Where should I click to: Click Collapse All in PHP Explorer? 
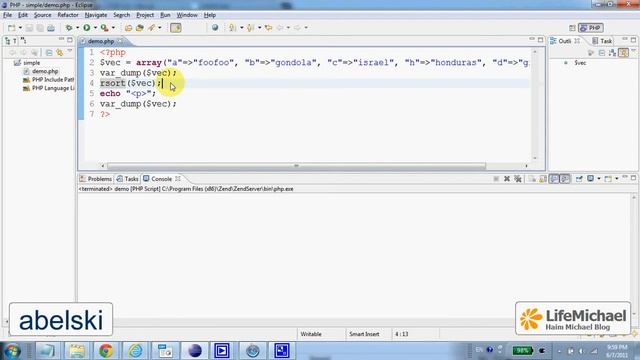[x=49, y=53]
